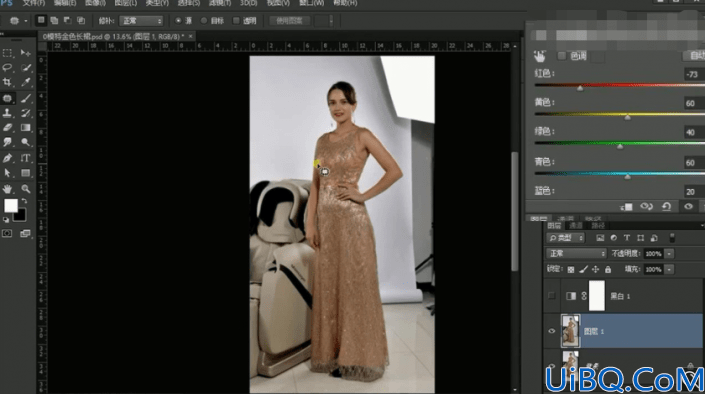Open the Fill (填充) slider arrow
The width and height of the screenshot is (705, 394).
click(669, 269)
